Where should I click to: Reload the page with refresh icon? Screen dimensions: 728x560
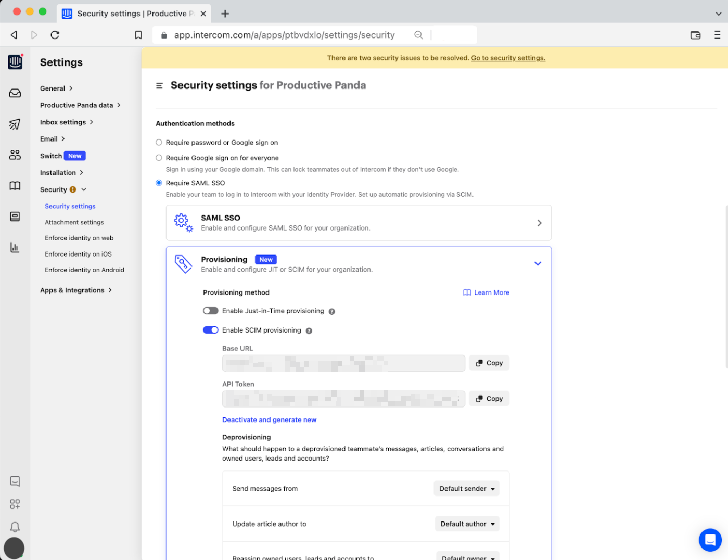tap(55, 35)
